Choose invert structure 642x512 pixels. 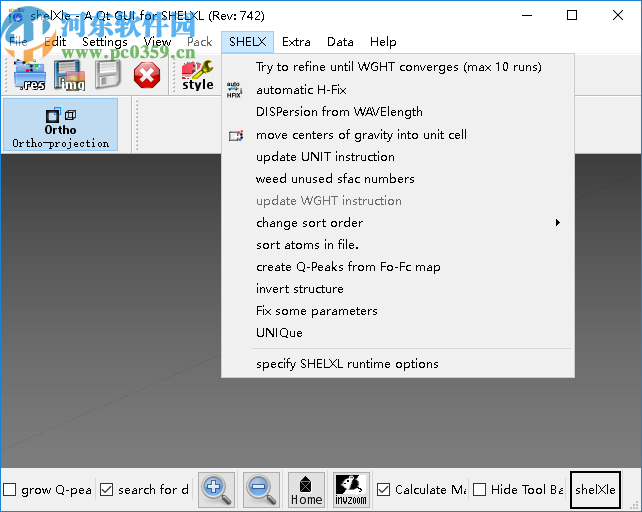pyautogui.click(x=398, y=289)
